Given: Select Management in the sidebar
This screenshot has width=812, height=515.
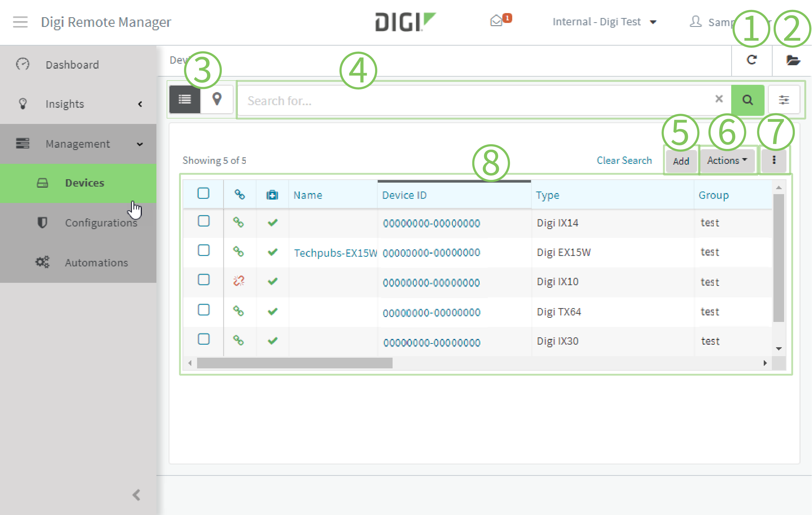Looking at the screenshot, I should 78,144.
